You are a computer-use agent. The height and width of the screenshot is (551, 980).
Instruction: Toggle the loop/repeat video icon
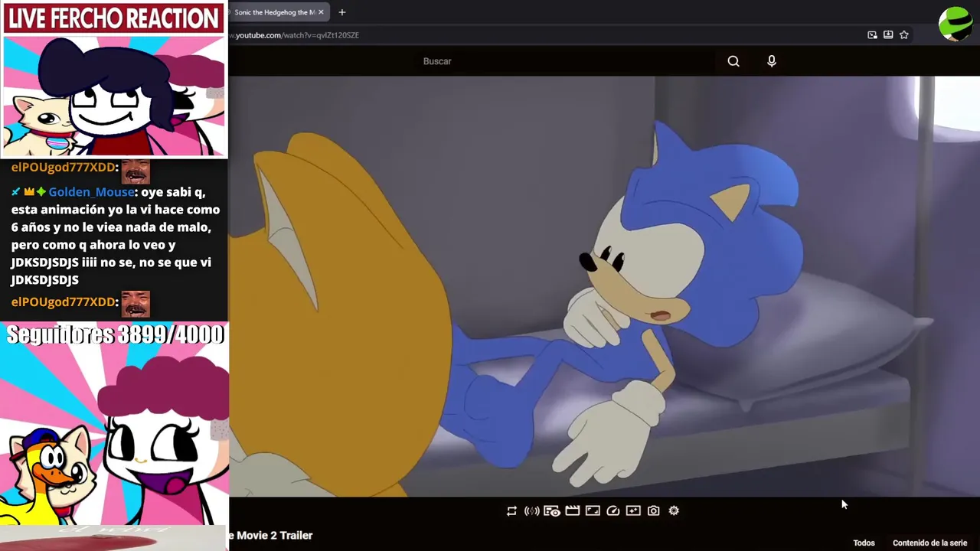click(511, 511)
